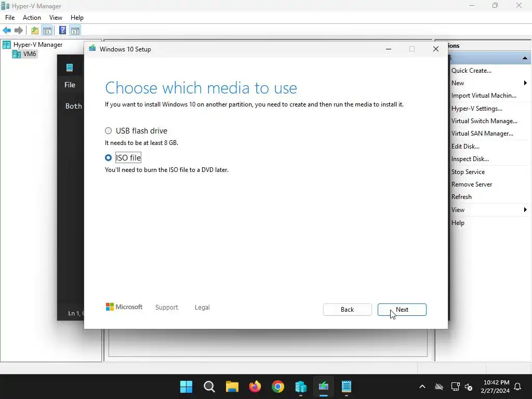Expand the New submenu arrow
532x399 pixels.
[525, 83]
